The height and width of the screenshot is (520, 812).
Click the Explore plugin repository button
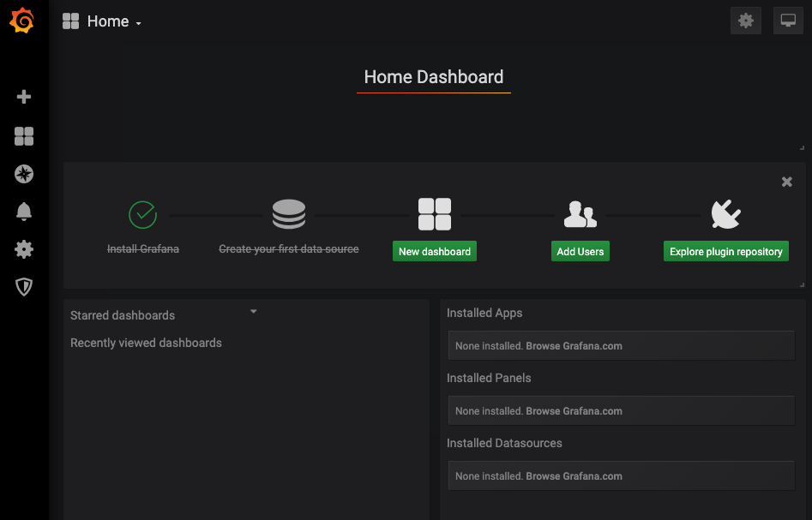[x=726, y=251]
